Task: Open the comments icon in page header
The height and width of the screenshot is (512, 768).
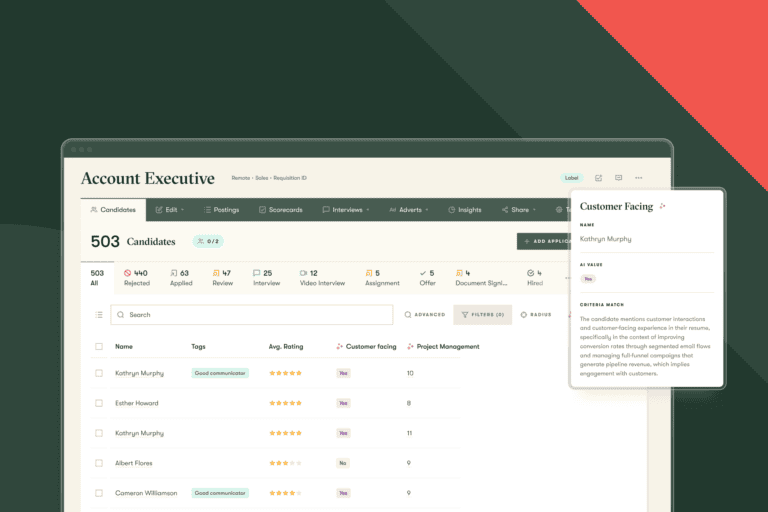Action: tap(619, 178)
